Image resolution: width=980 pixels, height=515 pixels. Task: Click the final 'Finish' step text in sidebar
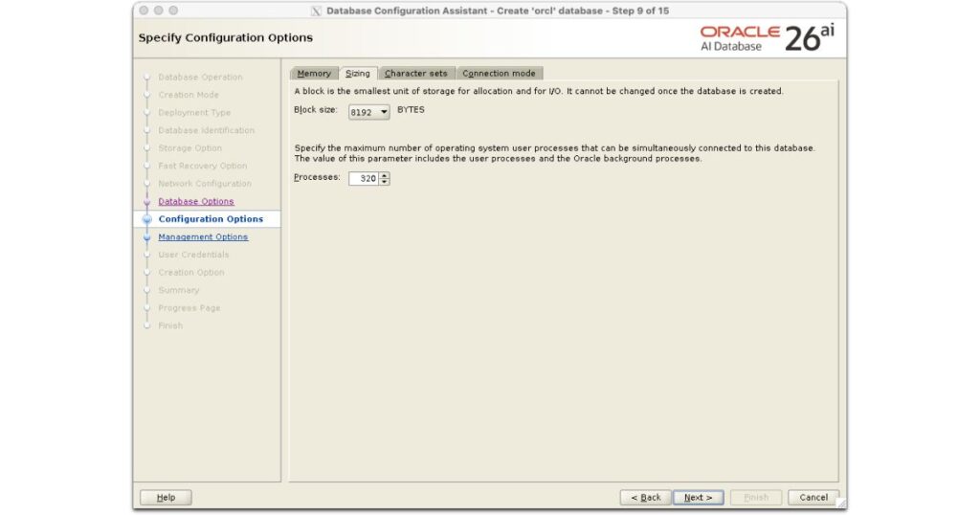[x=170, y=325]
